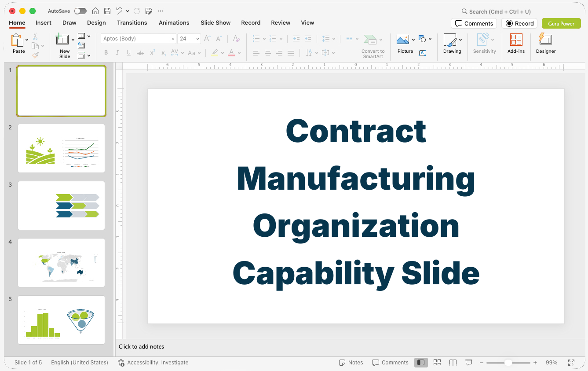
Task: Cut selection with the scissors icon
Action: (x=35, y=37)
